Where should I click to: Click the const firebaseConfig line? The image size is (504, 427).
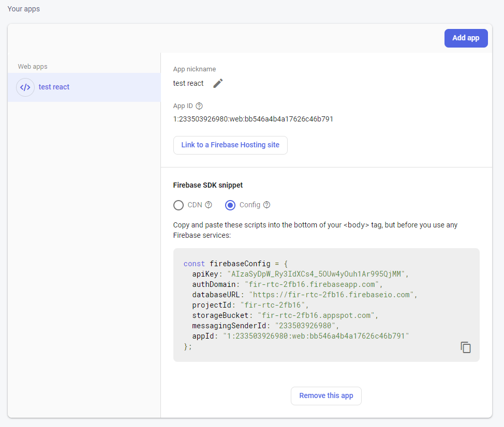[x=235, y=264]
